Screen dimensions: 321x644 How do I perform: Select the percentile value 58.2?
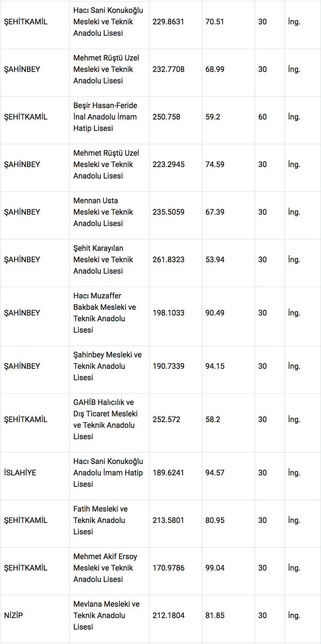213,419
